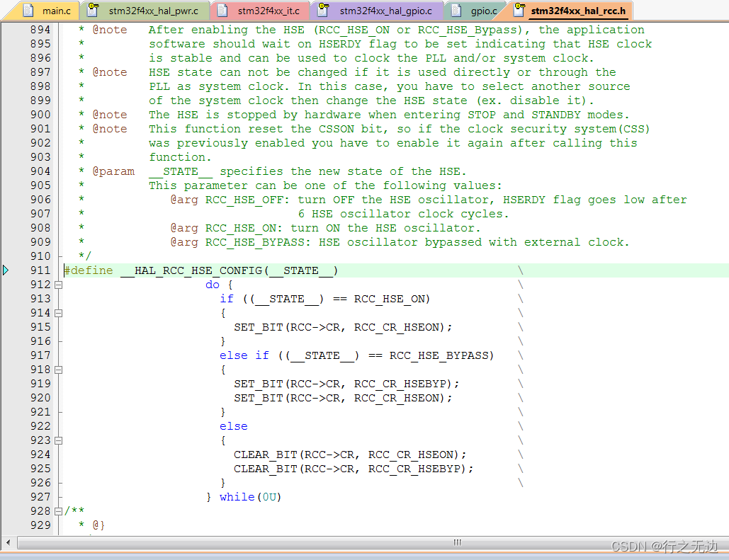This screenshot has width=729, height=560.
Task: Click @arg RCC_HSE_OFF on line 906
Action: pyautogui.click(x=230, y=200)
